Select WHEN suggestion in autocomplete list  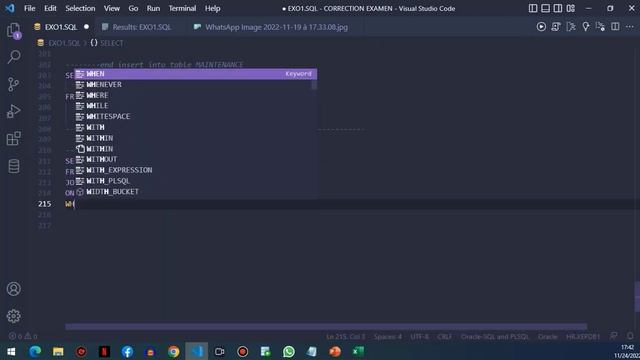point(196,74)
